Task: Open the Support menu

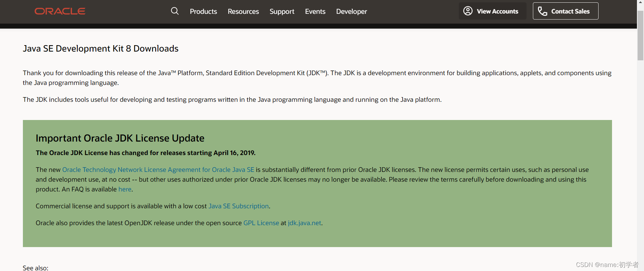Action: coord(282,11)
